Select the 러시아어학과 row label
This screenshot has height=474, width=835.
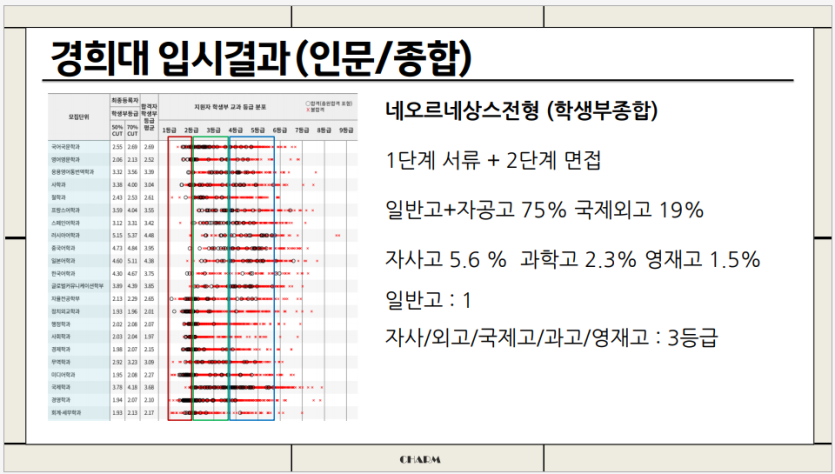(66, 235)
